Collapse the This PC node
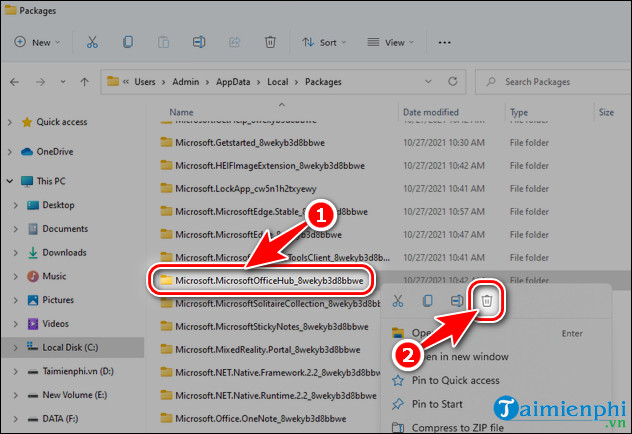Screen dimensions: 632x434 (10, 181)
